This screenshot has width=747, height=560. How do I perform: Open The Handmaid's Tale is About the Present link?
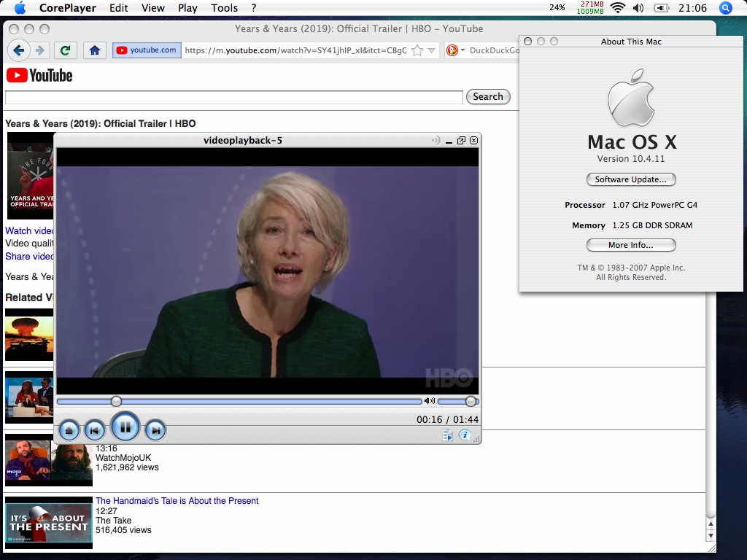[x=177, y=500]
